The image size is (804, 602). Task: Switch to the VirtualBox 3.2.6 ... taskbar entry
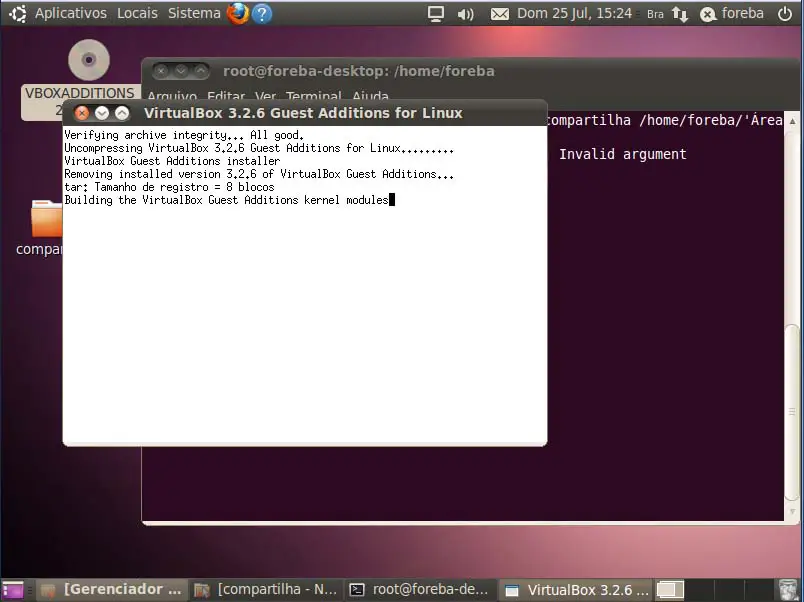[575, 590]
